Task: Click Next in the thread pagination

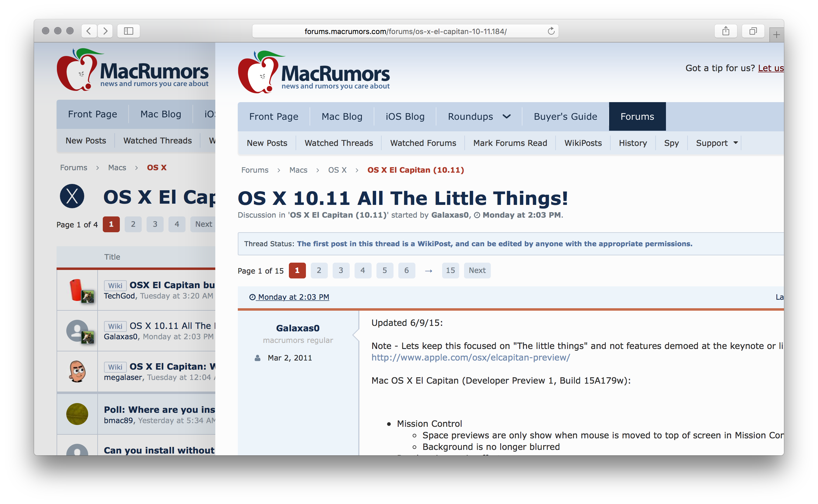Action: pos(477,270)
